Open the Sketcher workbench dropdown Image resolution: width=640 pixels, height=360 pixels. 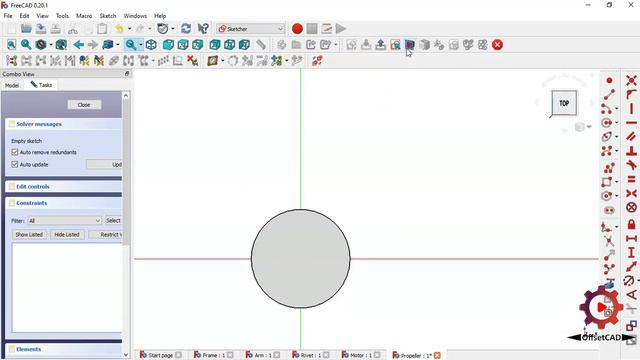[x=251, y=29]
